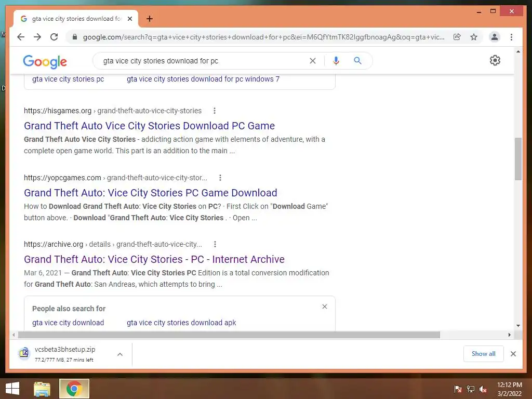Clear the Google search query
The height and width of the screenshot is (399, 532).
pyautogui.click(x=312, y=61)
